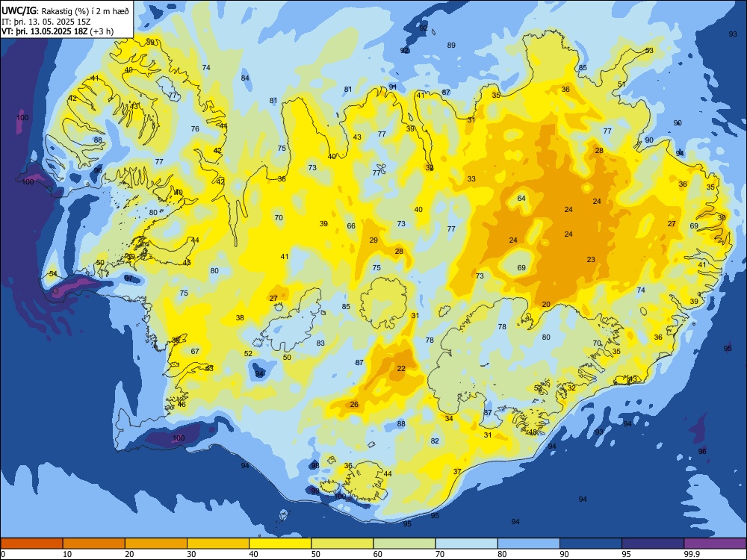Click the humidity value 30 on the east coast

pyautogui.click(x=722, y=217)
